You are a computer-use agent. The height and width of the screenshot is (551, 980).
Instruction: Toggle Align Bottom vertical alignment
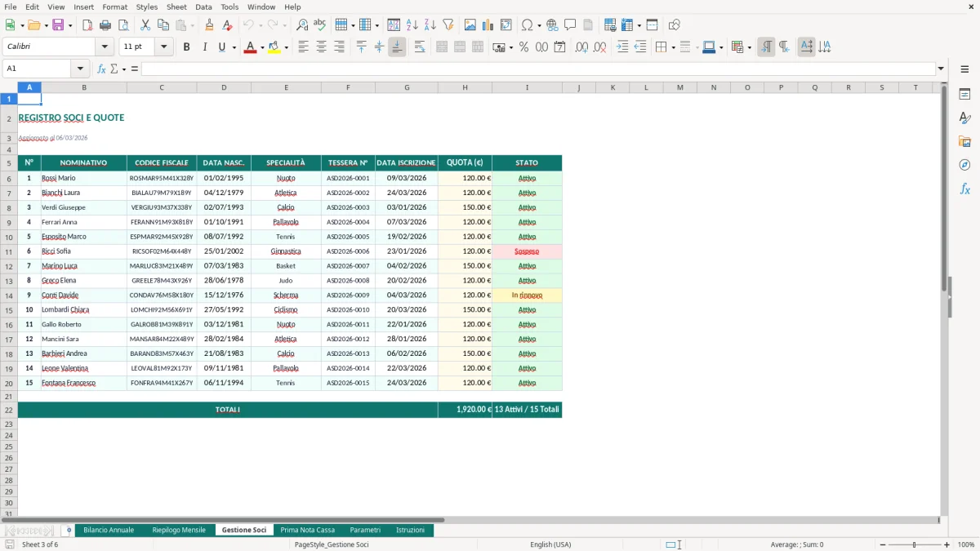pos(397,47)
